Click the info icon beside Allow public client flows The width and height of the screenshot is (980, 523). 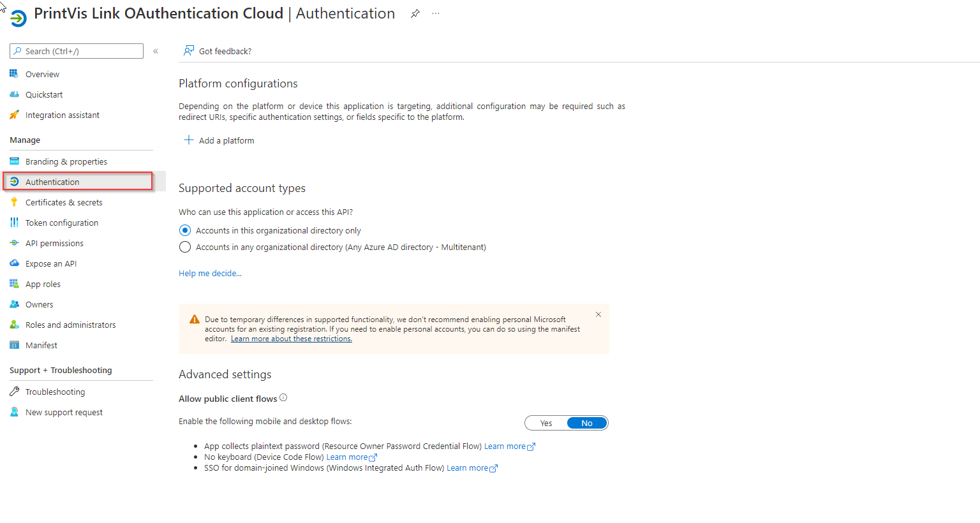283,398
